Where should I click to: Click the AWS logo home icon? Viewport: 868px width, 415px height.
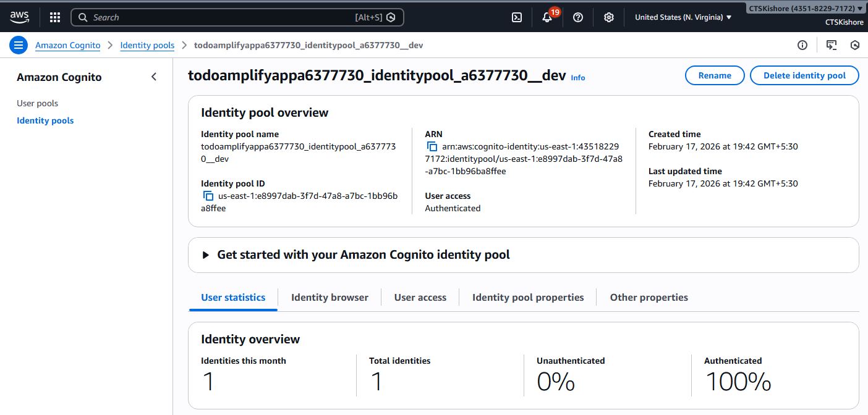point(19,17)
